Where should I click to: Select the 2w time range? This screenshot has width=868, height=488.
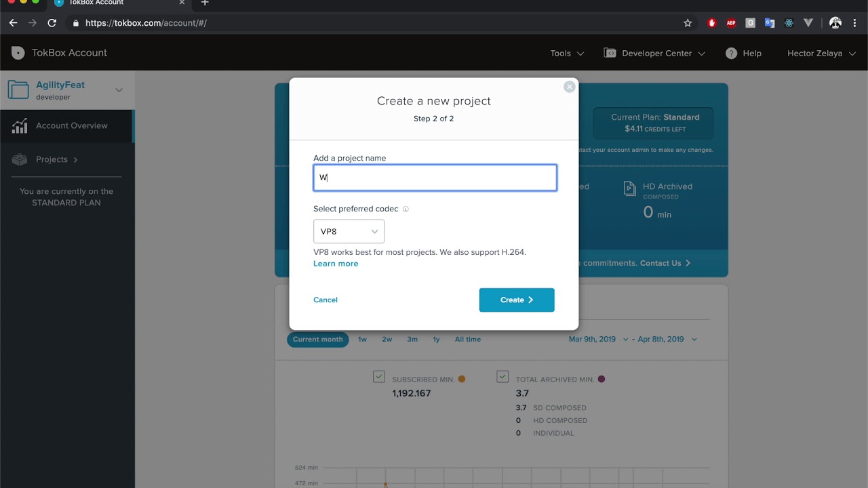pyautogui.click(x=387, y=340)
